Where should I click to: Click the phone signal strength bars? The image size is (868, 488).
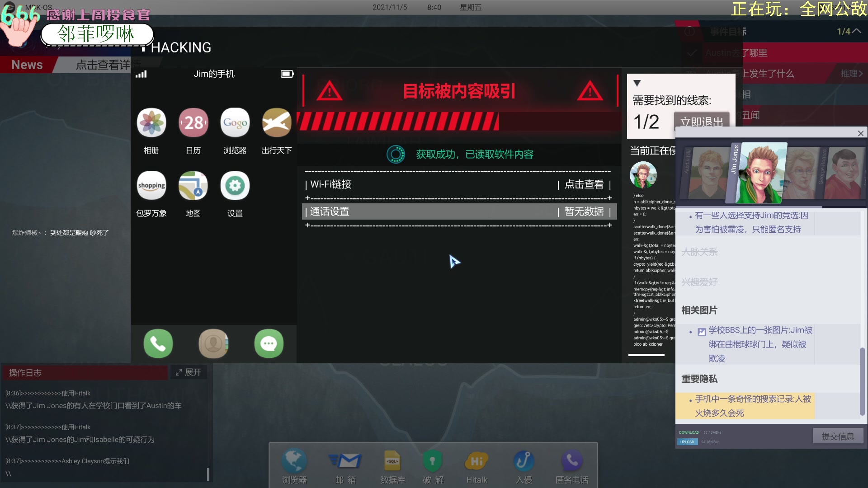pos(141,74)
